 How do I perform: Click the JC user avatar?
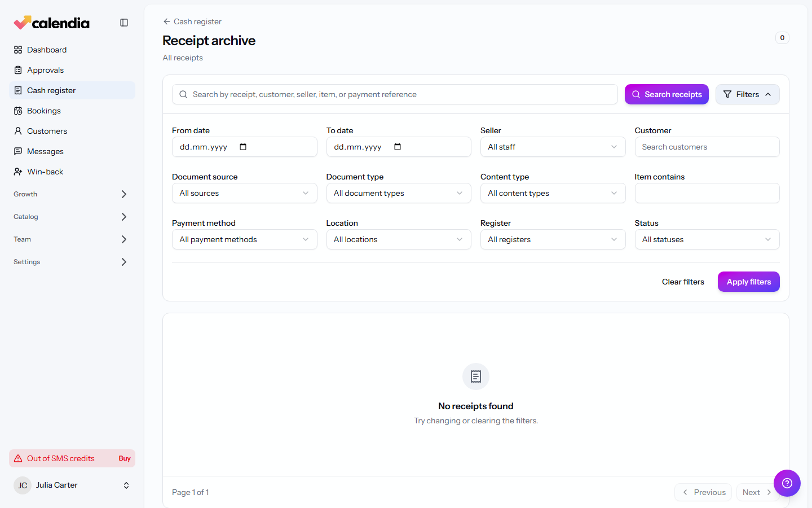23,485
